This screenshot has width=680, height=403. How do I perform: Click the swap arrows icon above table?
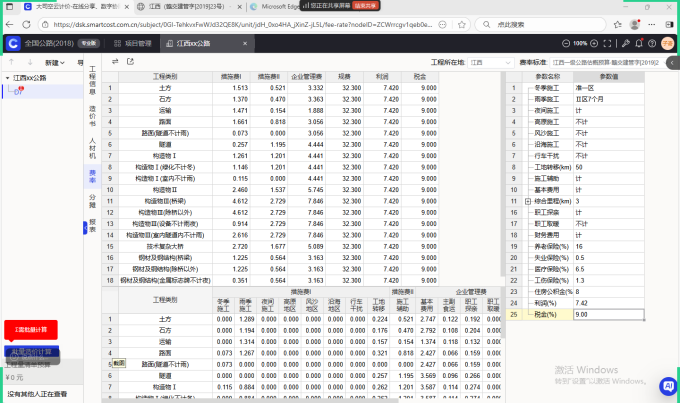point(116,61)
